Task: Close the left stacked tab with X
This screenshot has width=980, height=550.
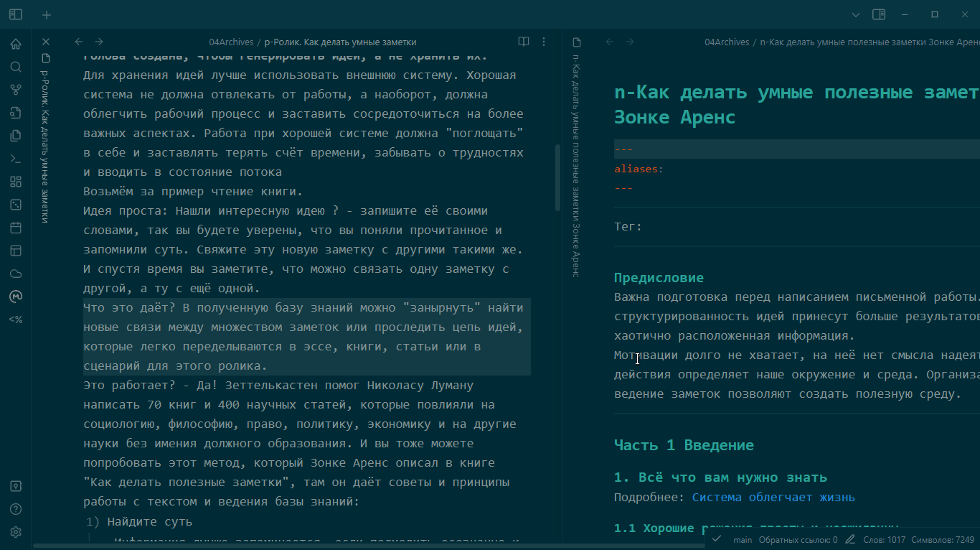Action: (x=46, y=42)
